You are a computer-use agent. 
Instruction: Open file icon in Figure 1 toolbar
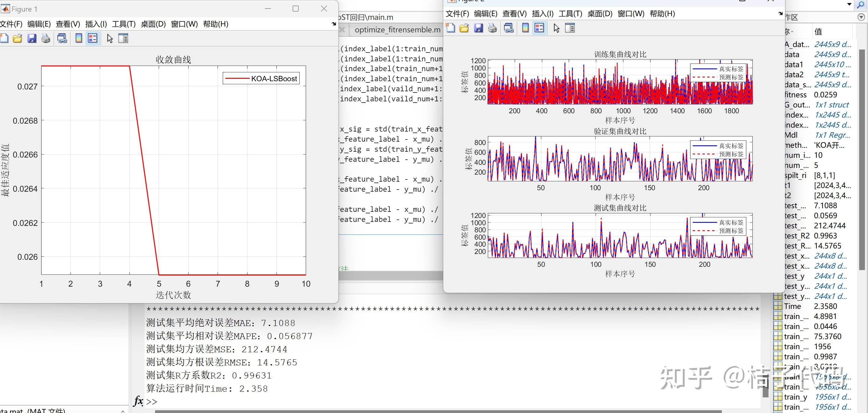point(17,38)
